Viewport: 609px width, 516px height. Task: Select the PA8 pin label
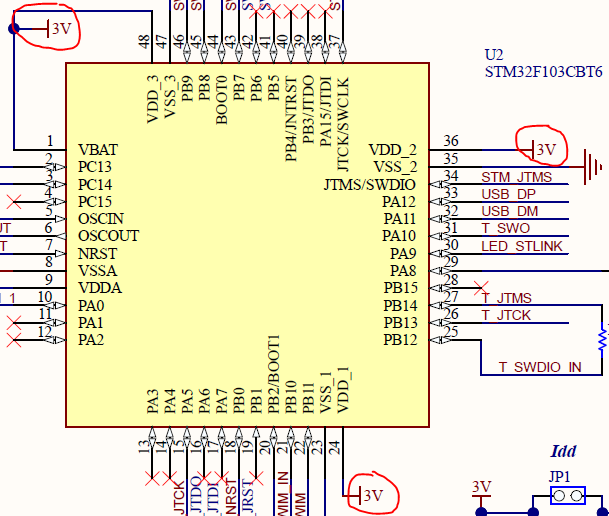403,271
